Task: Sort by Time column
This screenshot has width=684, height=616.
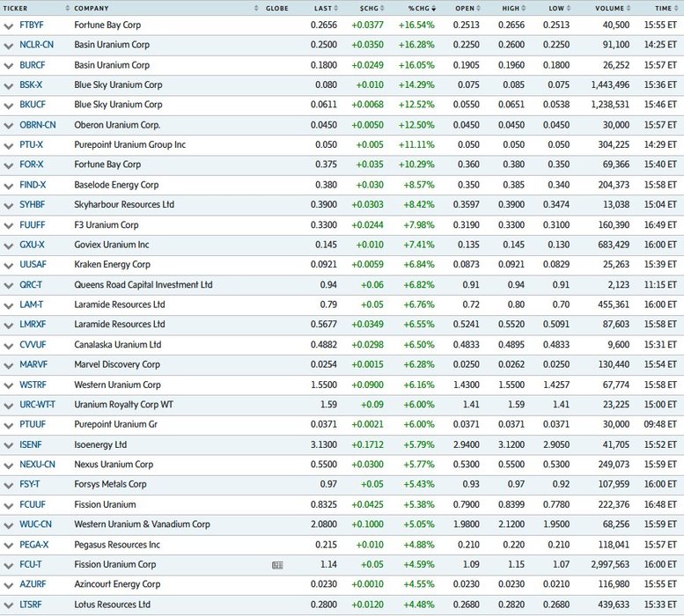Action: tap(666, 8)
